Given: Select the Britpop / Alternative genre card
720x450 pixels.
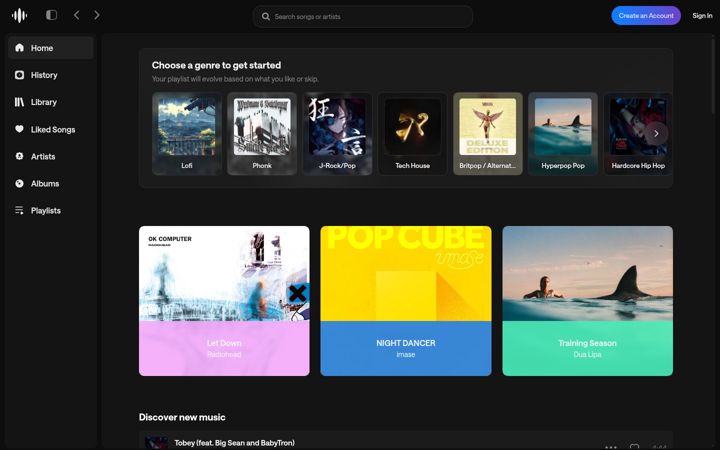Looking at the screenshot, I should point(488,134).
